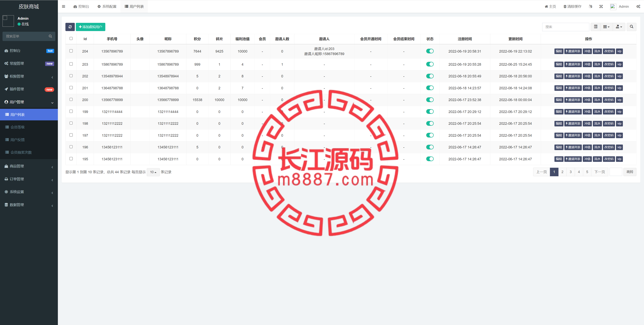Switch to 系统配置 tab
Viewport: 644px width, 325px height.
point(107,7)
